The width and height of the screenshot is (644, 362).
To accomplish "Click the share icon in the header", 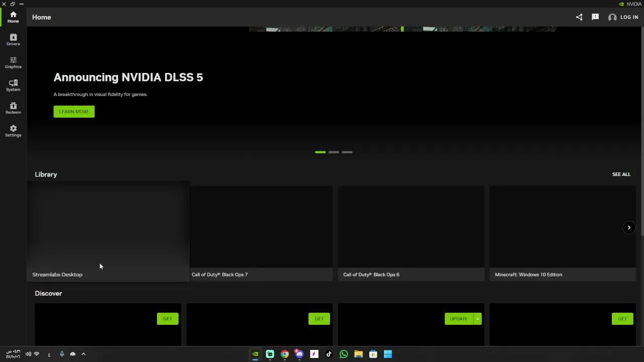I will pyautogui.click(x=579, y=17).
